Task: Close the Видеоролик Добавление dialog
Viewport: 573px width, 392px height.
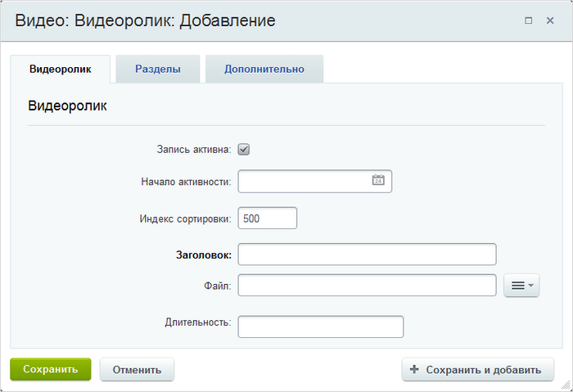Action: (550, 20)
